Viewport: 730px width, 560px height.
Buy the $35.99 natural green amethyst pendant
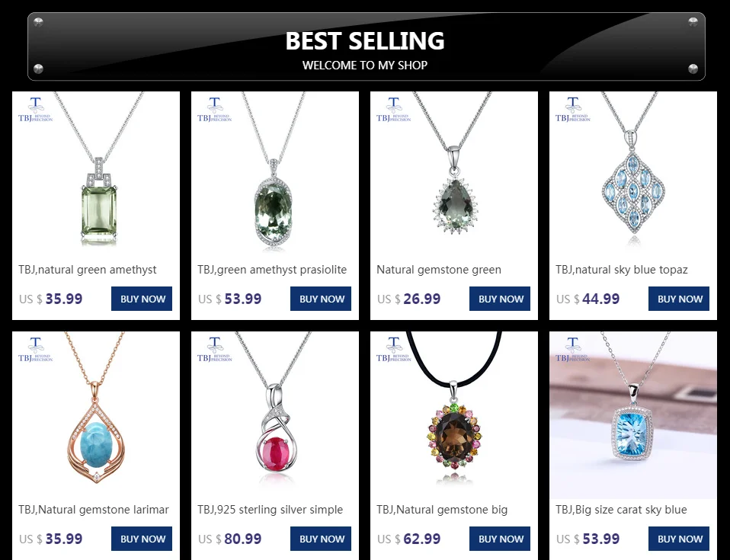(x=142, y=299)
